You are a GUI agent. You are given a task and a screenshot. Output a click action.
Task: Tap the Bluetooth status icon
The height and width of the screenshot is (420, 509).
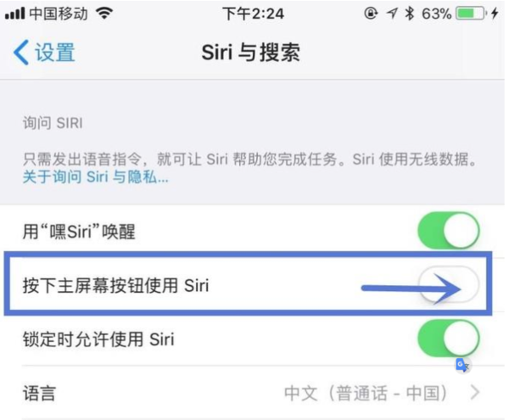point(409,14)
